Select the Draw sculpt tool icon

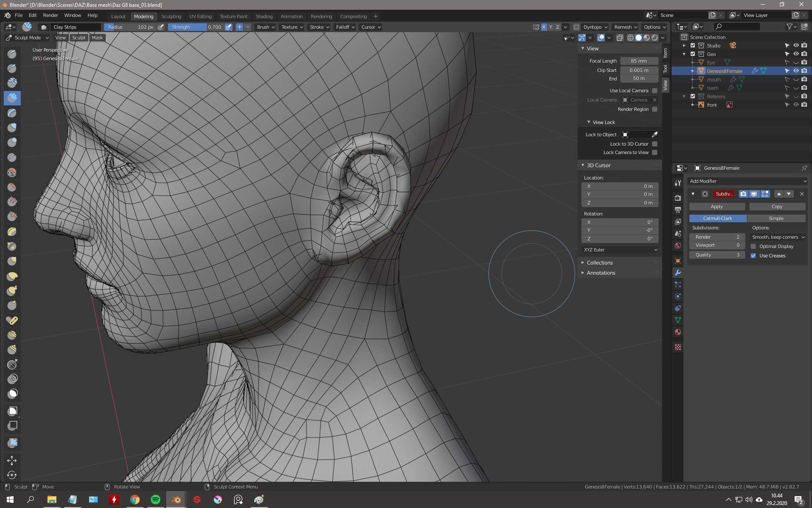pyautogui.click(x=12, y=52)
